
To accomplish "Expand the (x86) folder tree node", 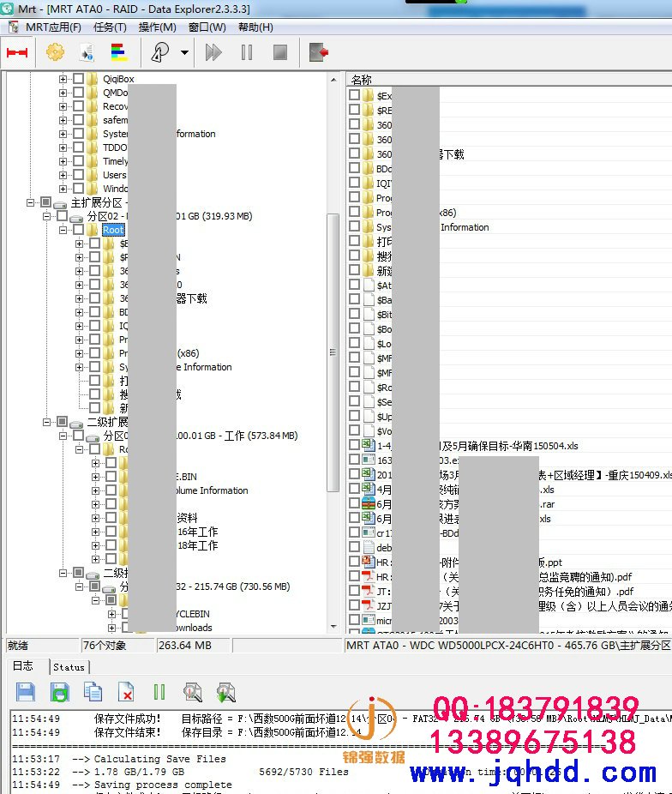I will [x=79, y=353].
